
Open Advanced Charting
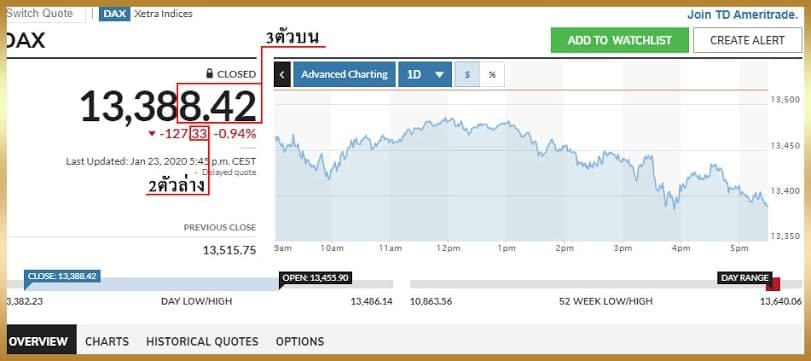pyautogui.click(x=344, y=74)
